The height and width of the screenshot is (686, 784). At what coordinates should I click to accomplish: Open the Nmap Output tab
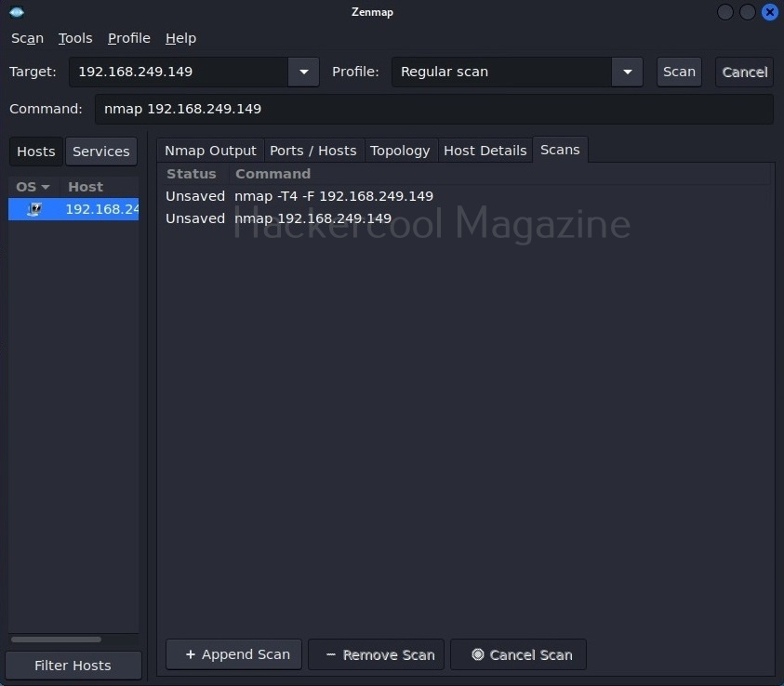click(210, 151)
